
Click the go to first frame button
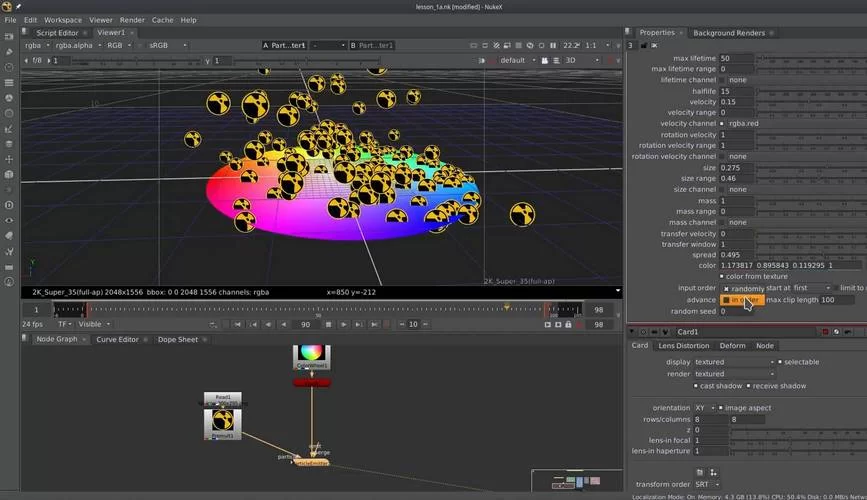[238, 325]
